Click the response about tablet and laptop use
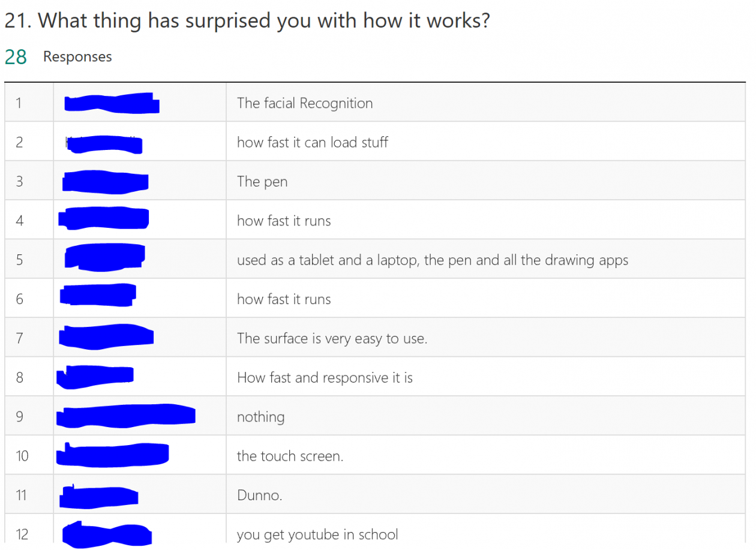 (433, 260)
